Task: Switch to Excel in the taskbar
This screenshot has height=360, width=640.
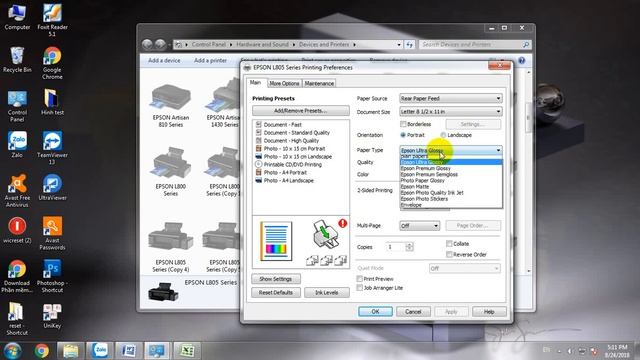Action: [x=187, y=351]
